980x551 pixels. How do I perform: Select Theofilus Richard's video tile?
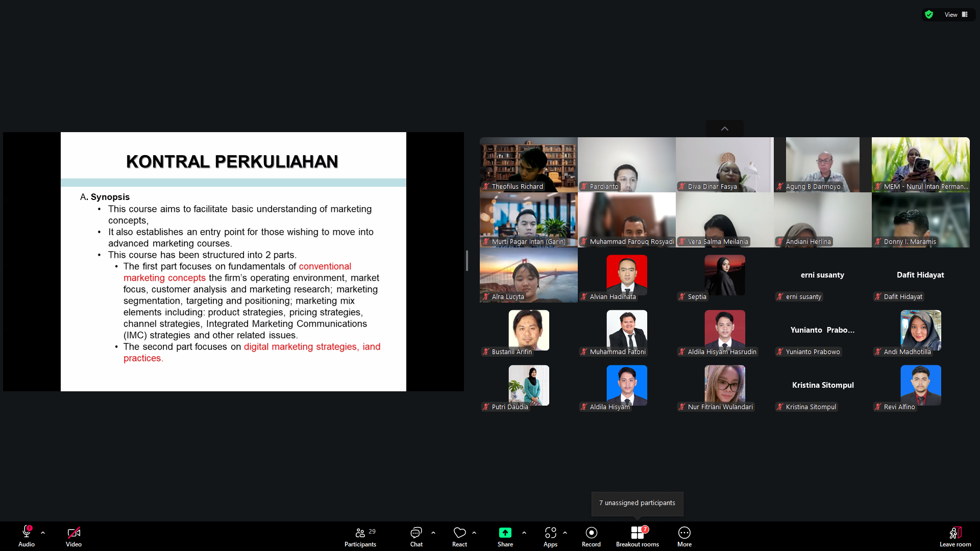tap(528, 164)
